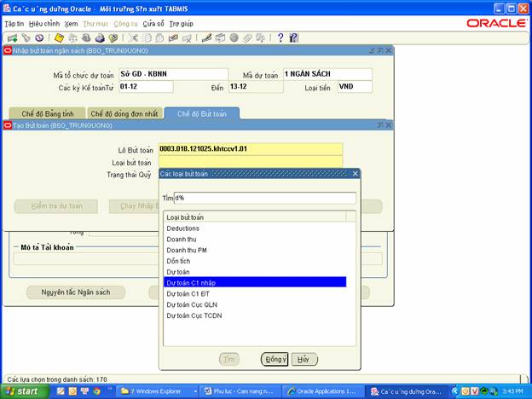Click the Windows start button
The image size is (532, 399).
[25, 391]
